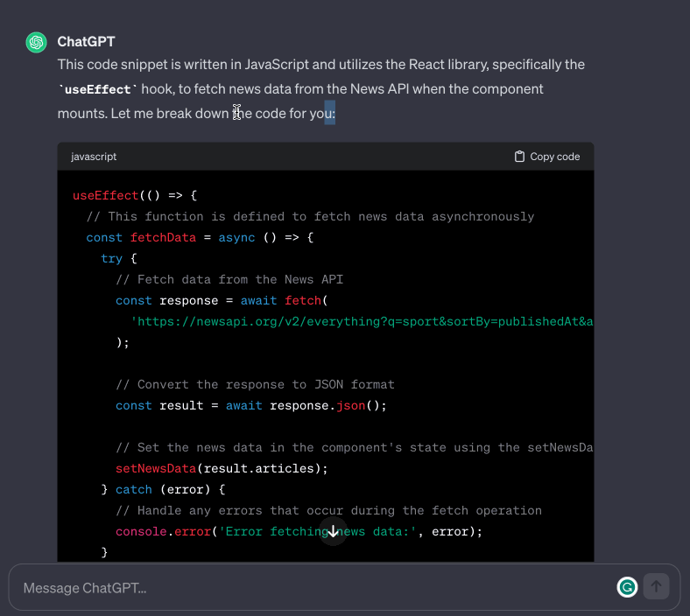
Task: Click the highlighted 'u:' text selection
Action: (330, 113)
